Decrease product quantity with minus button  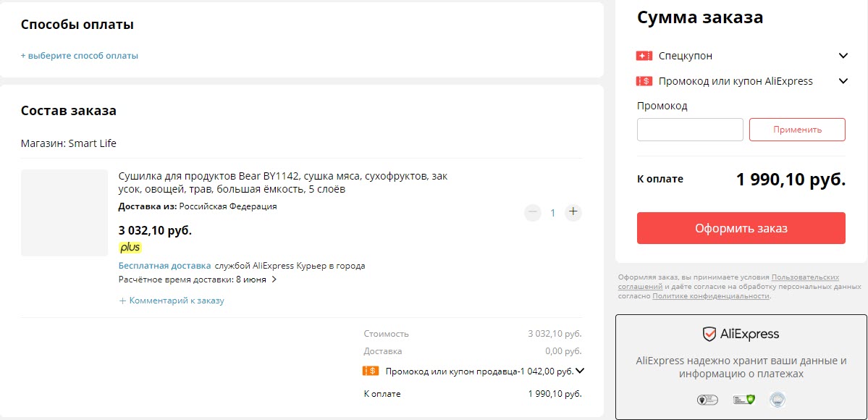(x=533, y=212)
